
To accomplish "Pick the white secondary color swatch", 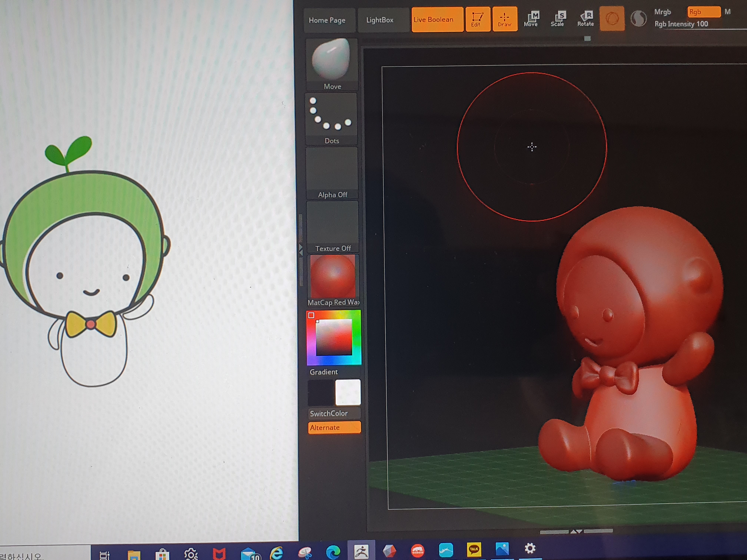I will coord(348,392).
